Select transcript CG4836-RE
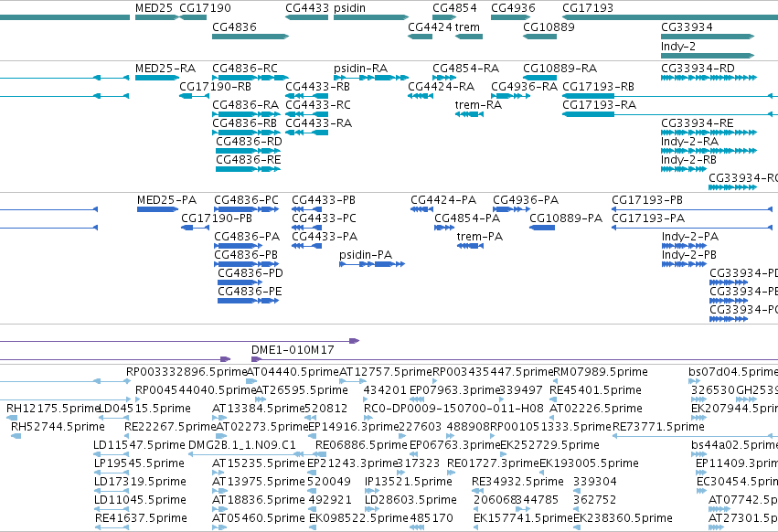Screen dimensions: 778x532 coord(248,169)
